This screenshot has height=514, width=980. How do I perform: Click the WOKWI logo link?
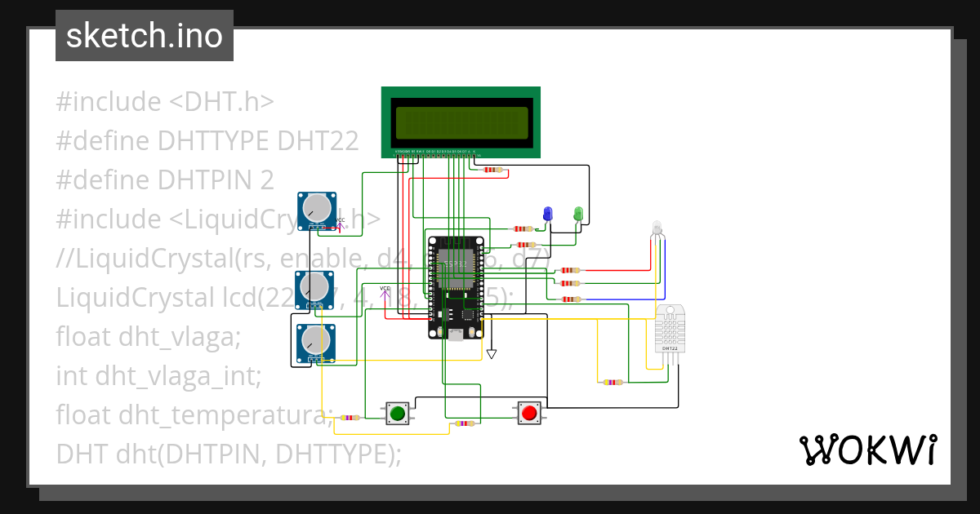[x=870, y=450]
